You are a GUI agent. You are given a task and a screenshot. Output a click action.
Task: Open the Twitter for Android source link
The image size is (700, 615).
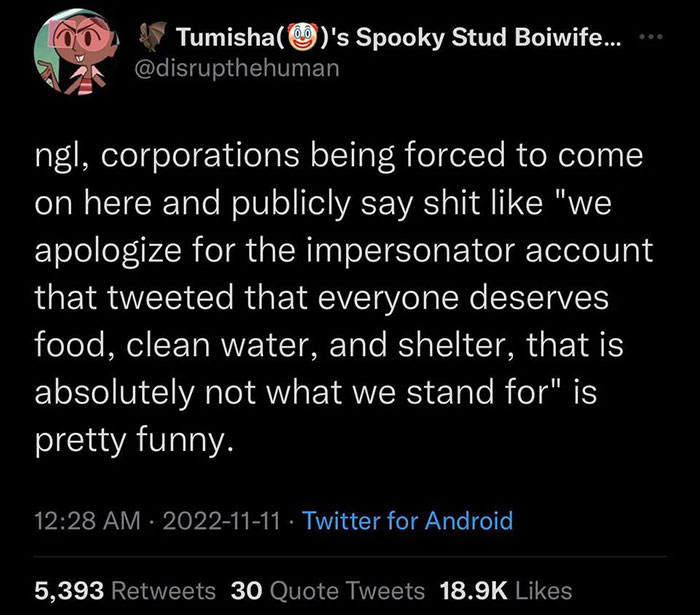(407, 520)
